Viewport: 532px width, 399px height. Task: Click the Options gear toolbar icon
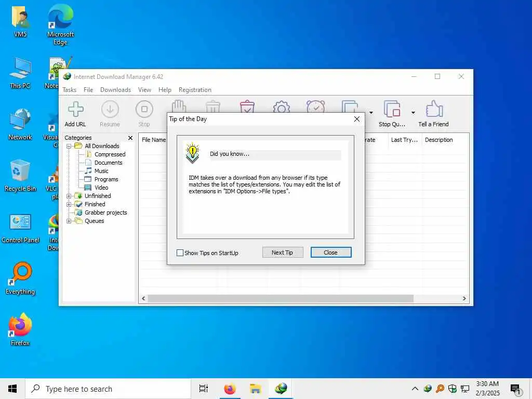point(281,107)
